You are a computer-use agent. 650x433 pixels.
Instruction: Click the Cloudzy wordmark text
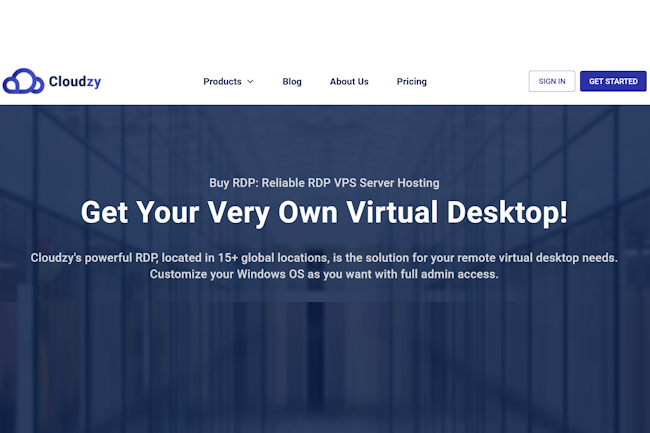coord(72,82)
